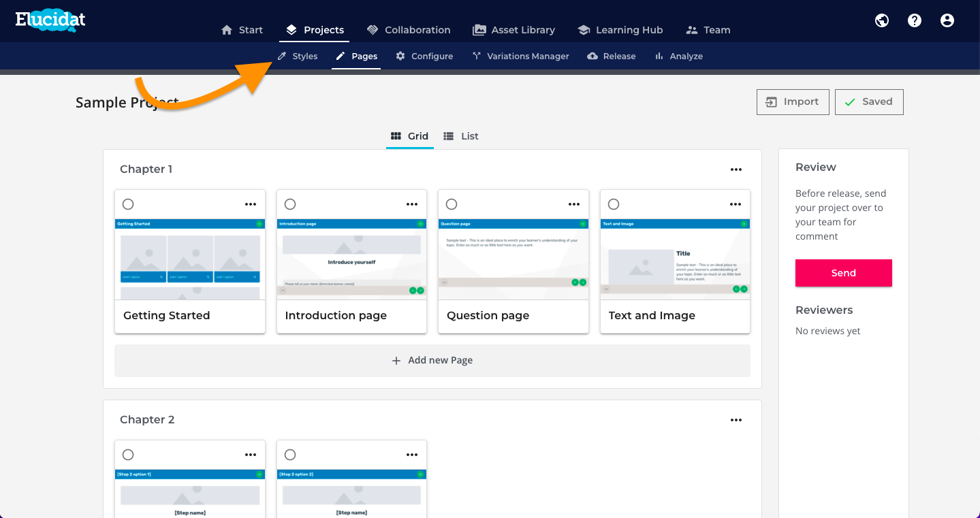Click the Import button
Viewport: 980px width, 518px height.
point(793,102)
